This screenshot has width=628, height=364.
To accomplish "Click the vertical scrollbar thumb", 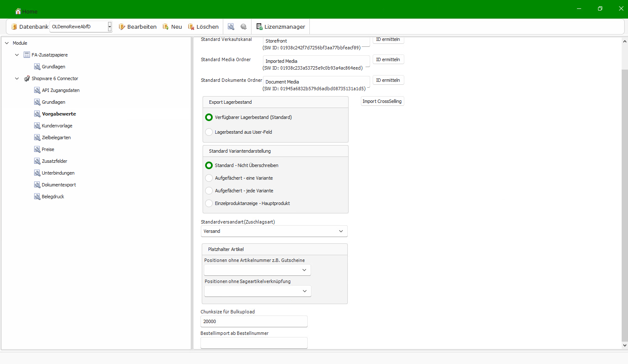I will point(625,205).
